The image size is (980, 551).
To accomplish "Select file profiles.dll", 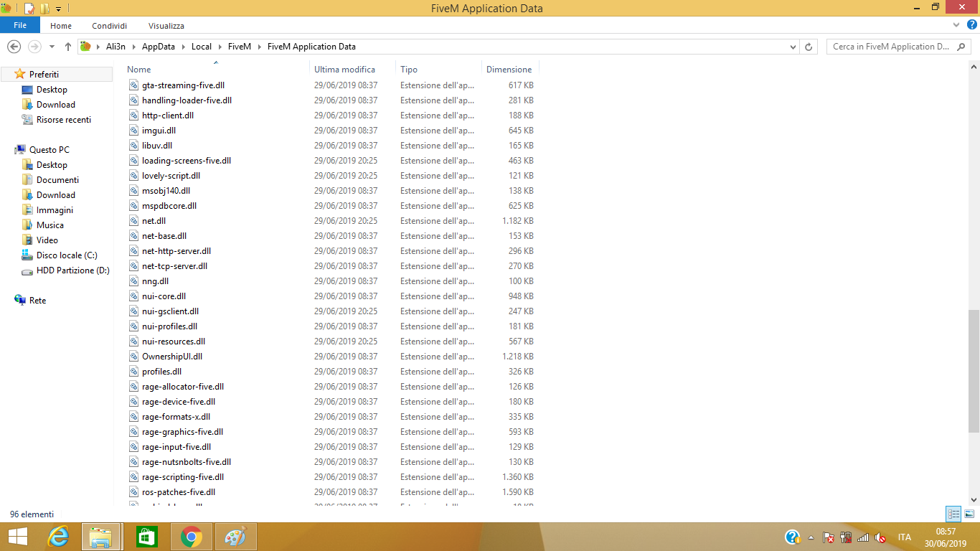I will pos(161,372).
